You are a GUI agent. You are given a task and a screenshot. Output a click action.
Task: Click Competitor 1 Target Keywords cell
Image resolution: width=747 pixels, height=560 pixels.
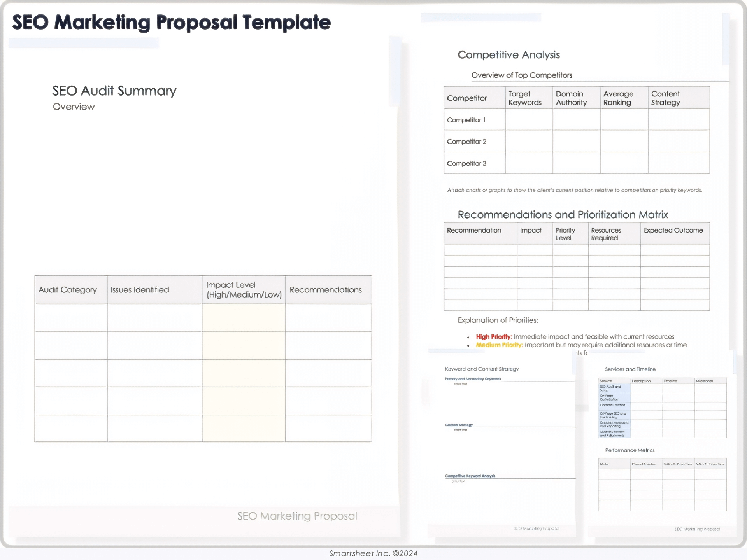(x=529, y=119)
